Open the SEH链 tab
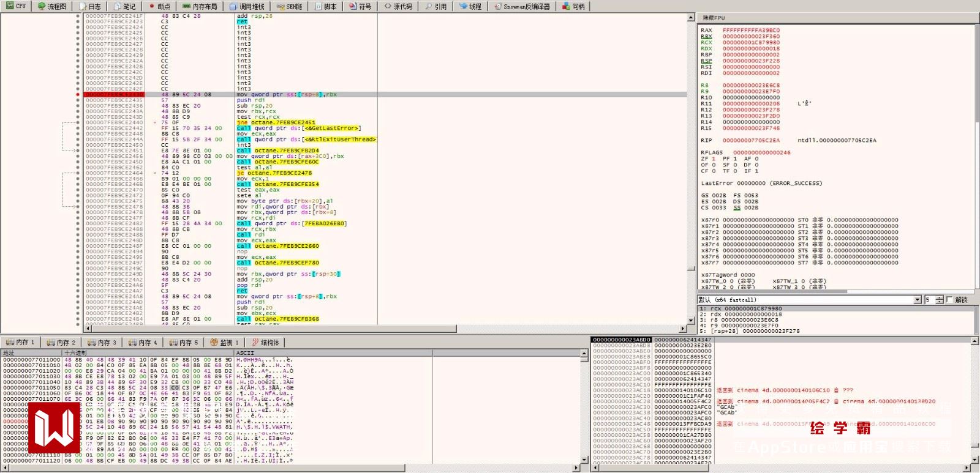Viewport: 980px width, 473px height. click(290, 6)
